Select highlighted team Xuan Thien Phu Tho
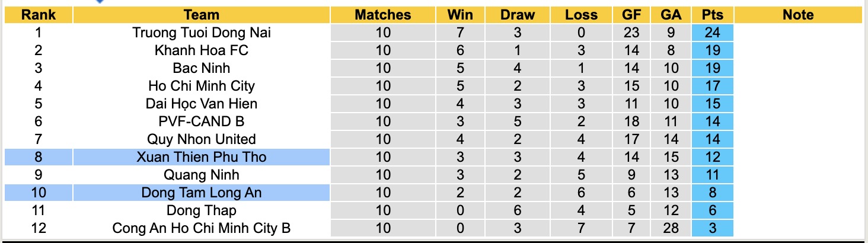868x243 pixels. coord(202,157)
